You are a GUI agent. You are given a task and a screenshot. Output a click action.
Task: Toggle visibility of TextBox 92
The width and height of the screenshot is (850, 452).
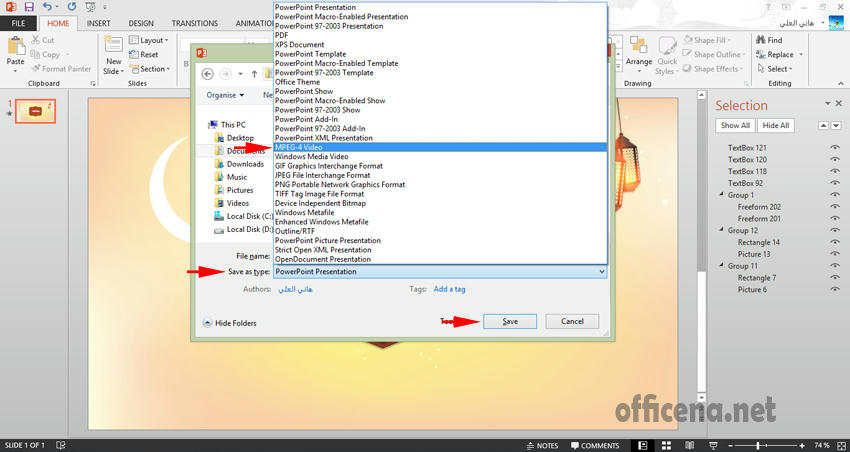click(834, 183)
